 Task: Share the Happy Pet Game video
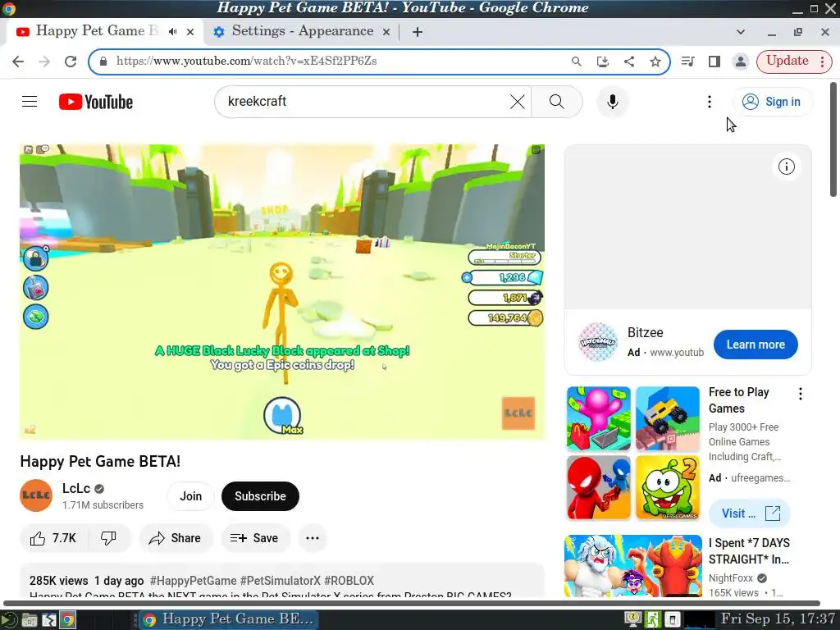coord(176,538)
